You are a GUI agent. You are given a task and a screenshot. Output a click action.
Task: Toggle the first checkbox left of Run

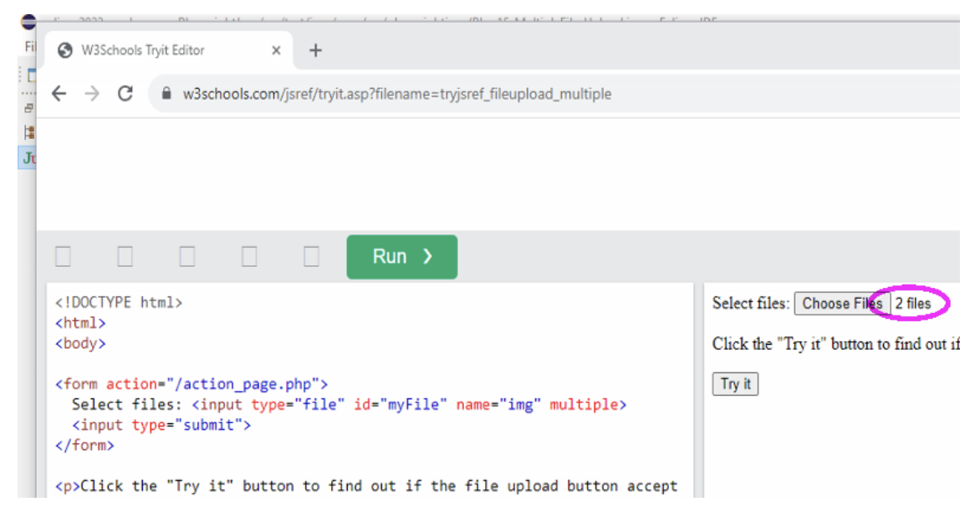[x=63, y=257]
